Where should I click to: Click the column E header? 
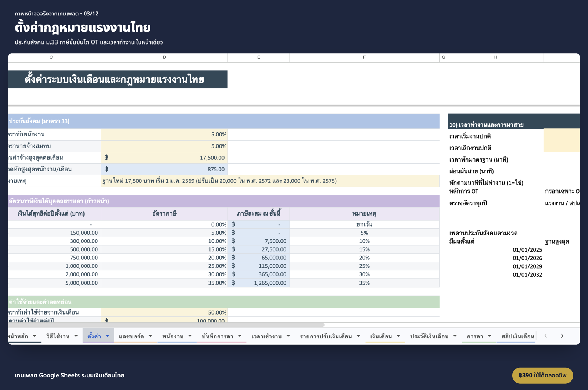[x=259, y=57]
